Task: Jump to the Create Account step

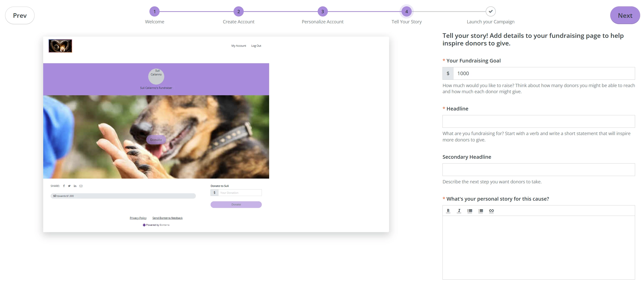Action: [x=238, y=11]
